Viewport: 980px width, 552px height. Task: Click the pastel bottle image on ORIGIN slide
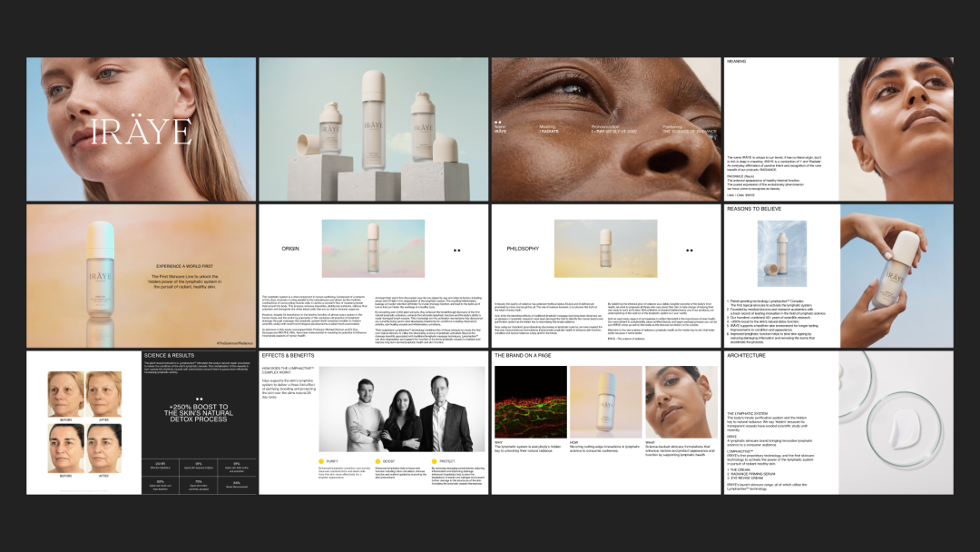373,248
